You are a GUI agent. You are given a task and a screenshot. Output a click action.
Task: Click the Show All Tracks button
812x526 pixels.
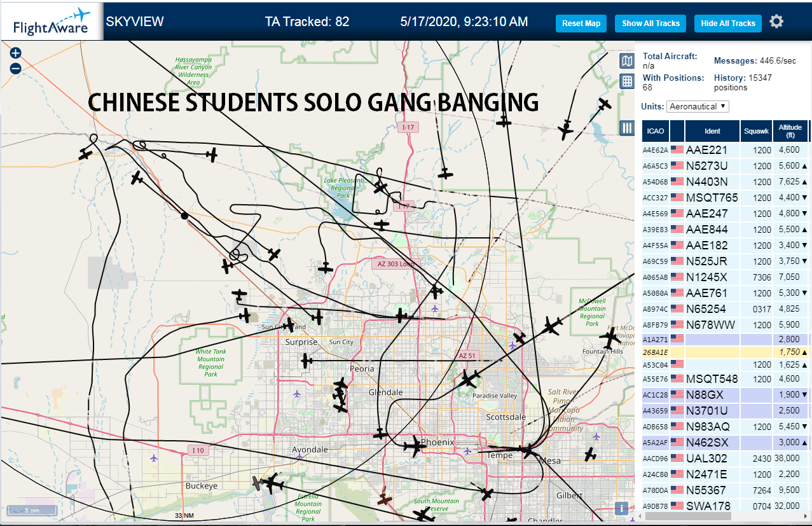650,24
